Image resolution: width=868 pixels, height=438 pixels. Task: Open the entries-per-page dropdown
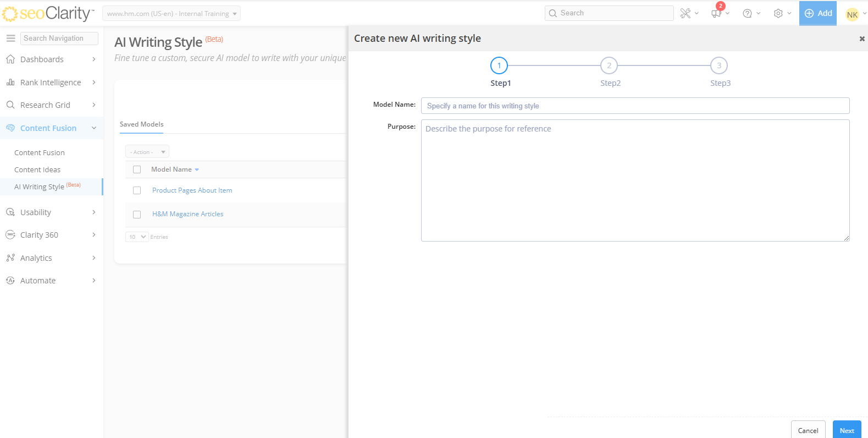137,237
